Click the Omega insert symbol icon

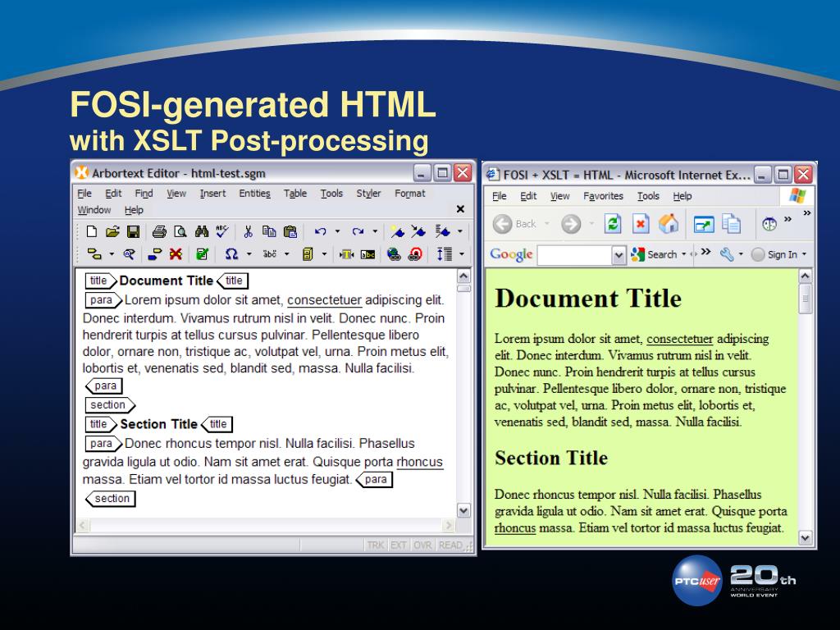point(231,254)
